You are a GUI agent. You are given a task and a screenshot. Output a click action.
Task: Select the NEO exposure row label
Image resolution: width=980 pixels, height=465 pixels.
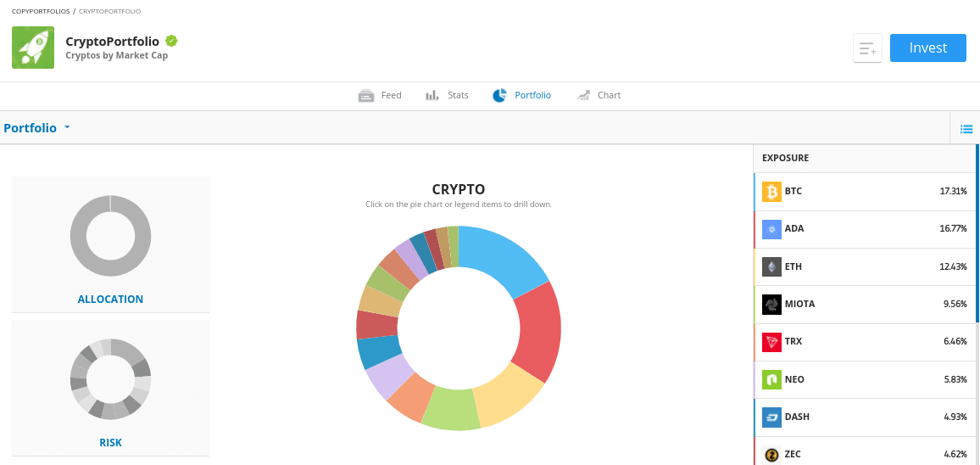tap(794, 378)
